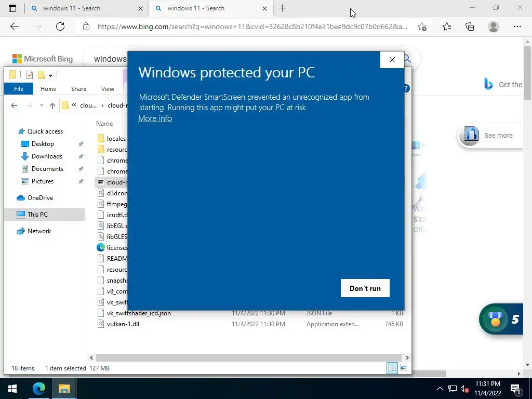This screenshot has width=532, height=399.
Task: Click Properties icon in Explorer quick access toolbar
Action: pos(30,75)
